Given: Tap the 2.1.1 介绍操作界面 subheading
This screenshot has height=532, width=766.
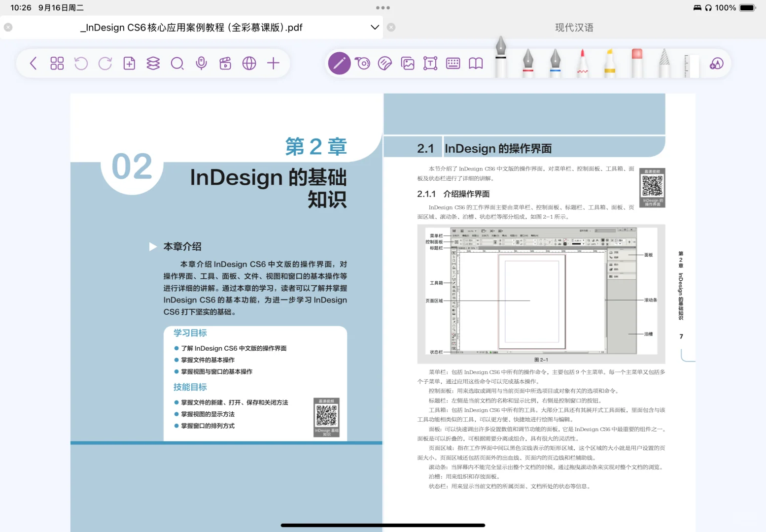Looking at the screenshot, I should click(453, 194).
